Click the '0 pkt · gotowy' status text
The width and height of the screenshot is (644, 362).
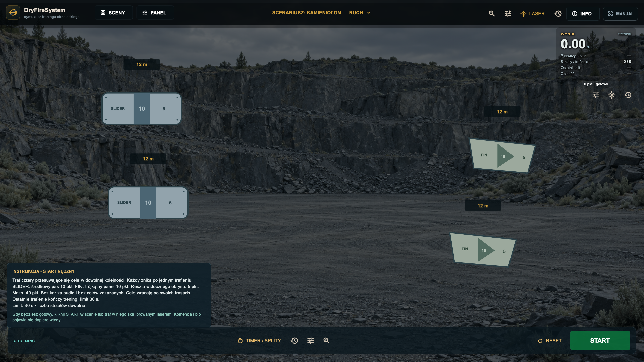pos(596,84)
